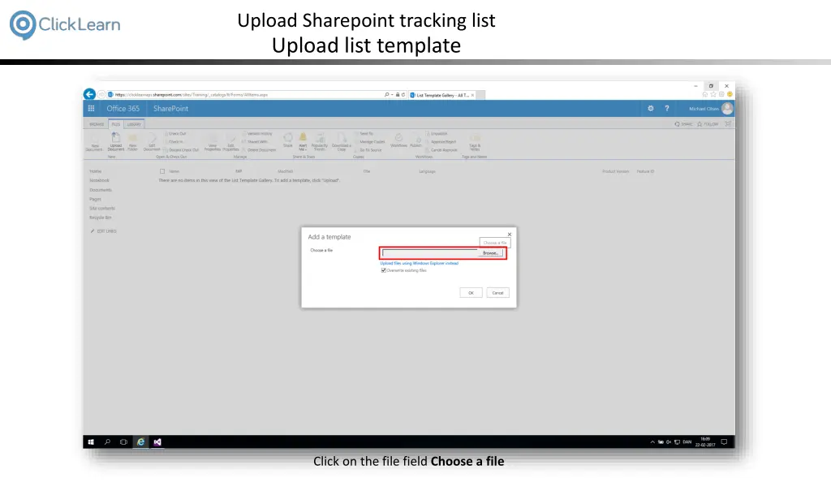
Task: Switch to the FILES ribbon tab
Action: 115,124
